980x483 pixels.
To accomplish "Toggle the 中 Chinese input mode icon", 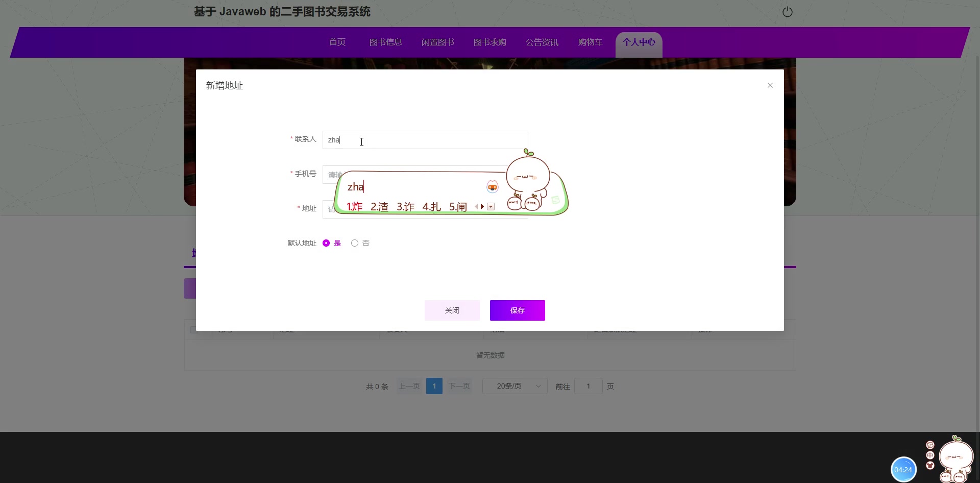I will 930,455.
